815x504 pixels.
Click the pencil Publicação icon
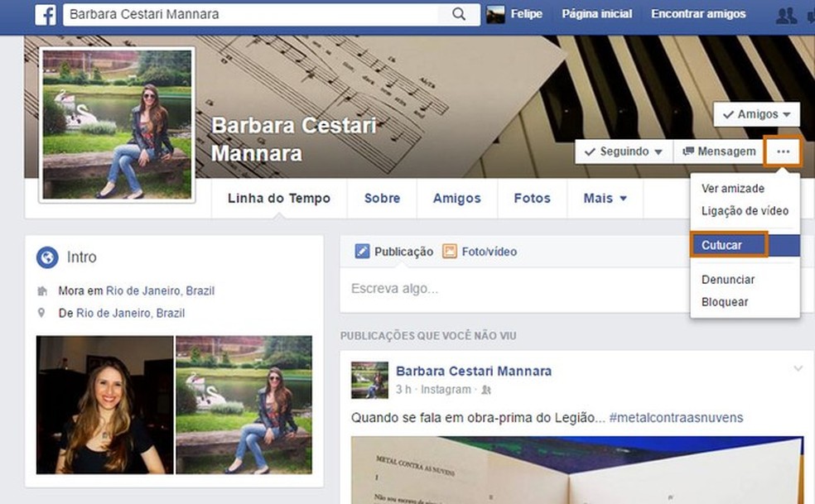[362, 252]
